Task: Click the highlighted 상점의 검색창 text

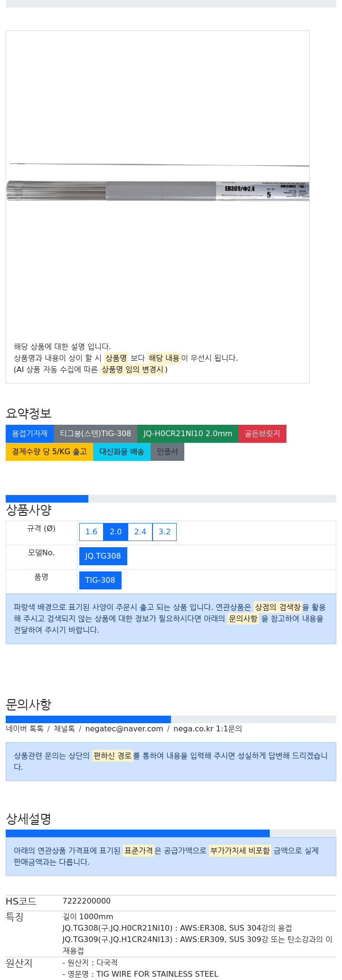Action: pos(278,607)
